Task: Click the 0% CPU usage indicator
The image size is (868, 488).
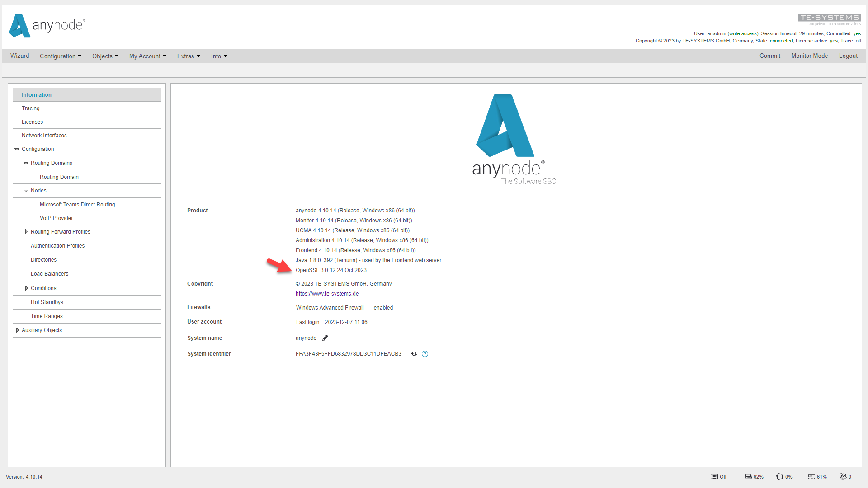Action: [x=784, y=477]
